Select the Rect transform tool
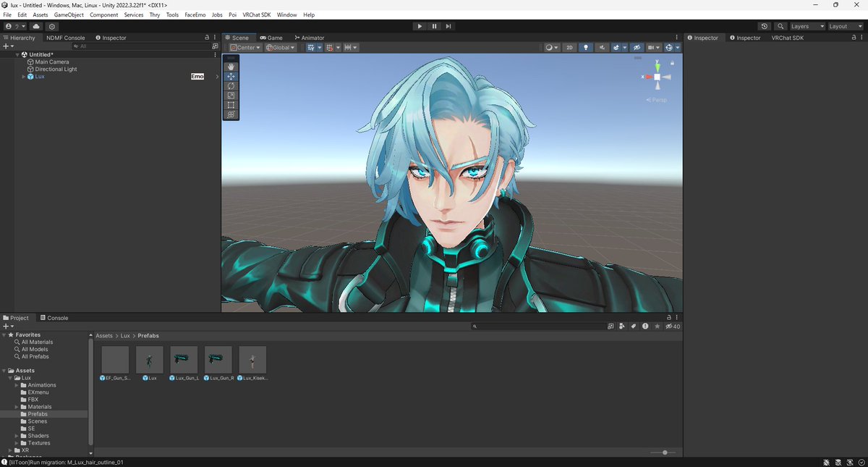This screenshot has width=868, height=467. click(x=231, y=105)
